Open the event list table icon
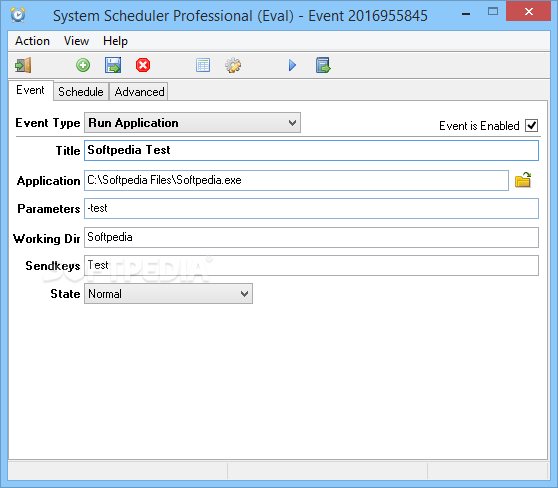Viewport: 558px width, 488px height. [x=203, y=65]
